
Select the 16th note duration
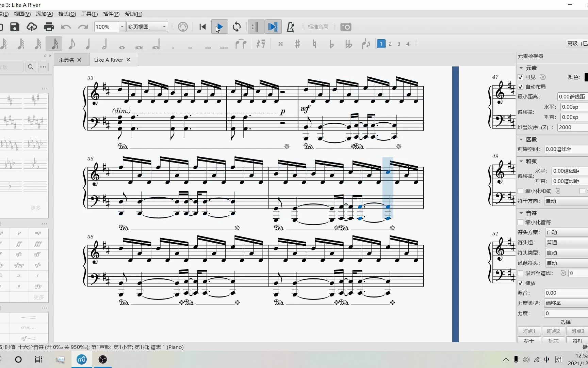click(x=54, y=44)
